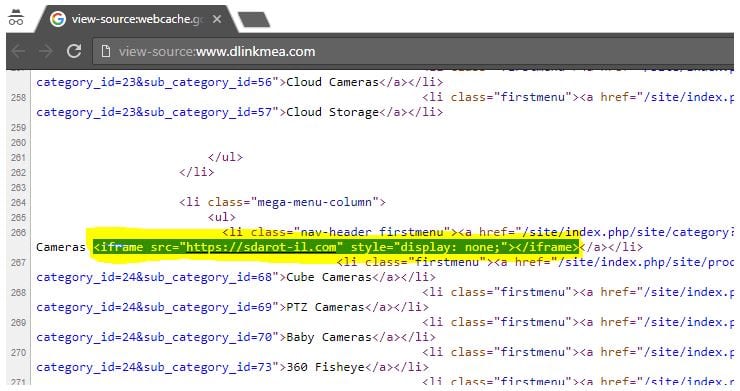Click the incognito icon at top left
The image size is (740, 391).
(x=16, y=17)
